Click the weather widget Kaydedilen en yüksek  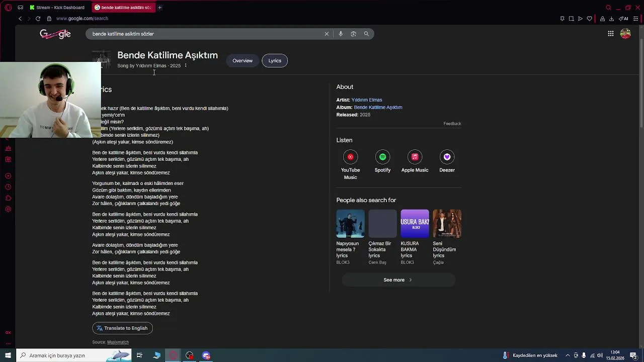click(x=530, y=355)
